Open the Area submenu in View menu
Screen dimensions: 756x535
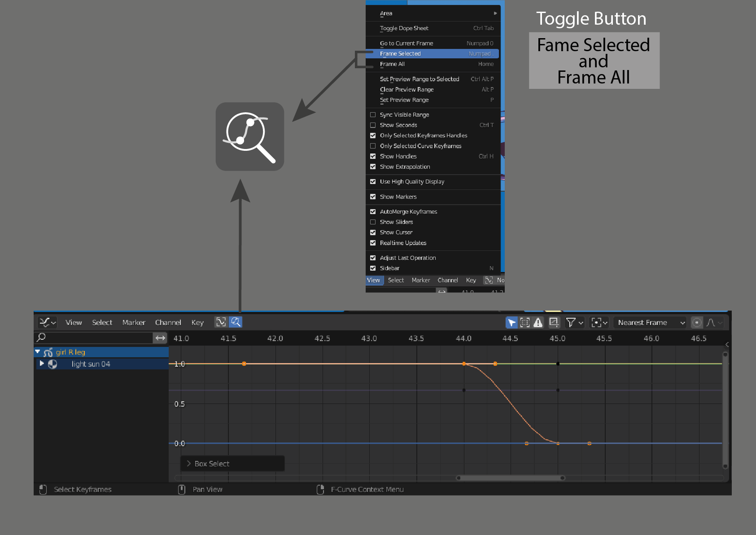(433, 13)
